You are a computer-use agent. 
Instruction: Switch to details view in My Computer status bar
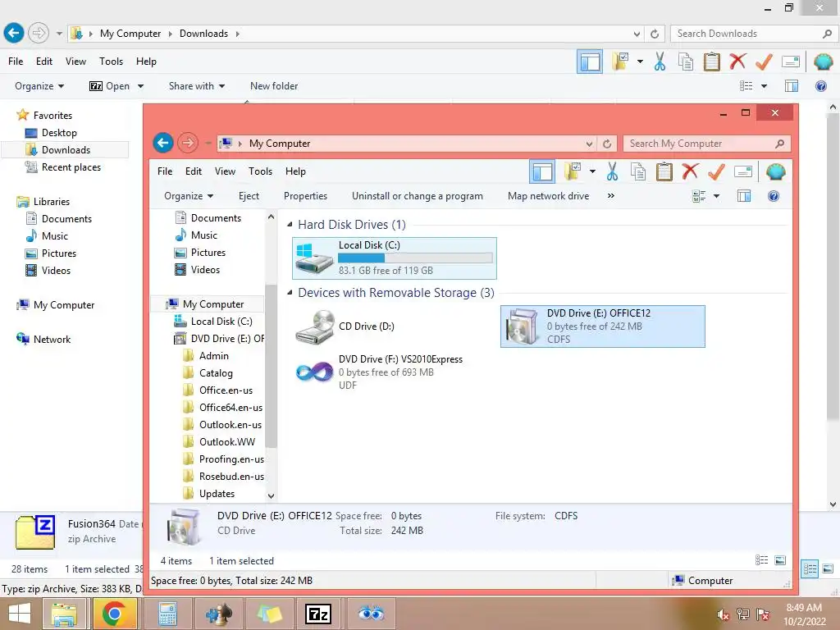point(761,559)
